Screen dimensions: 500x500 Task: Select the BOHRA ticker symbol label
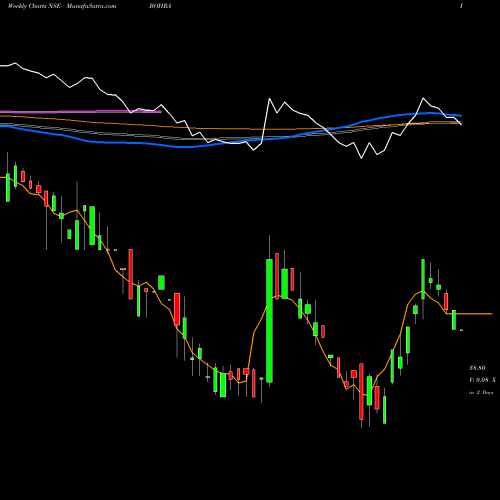[x=160, y=6]
